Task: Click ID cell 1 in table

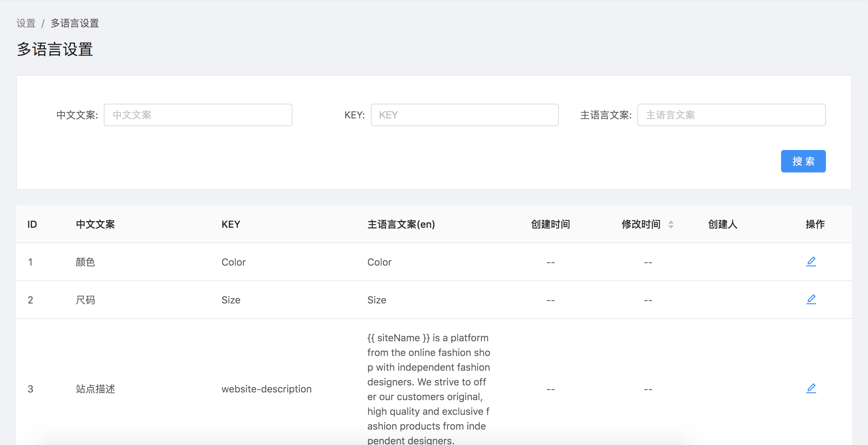Action: click(x=30, y=262)
